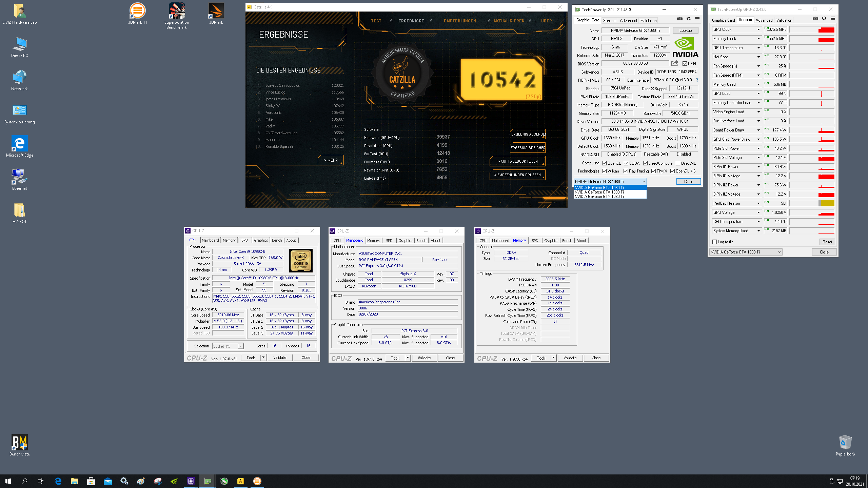Toggle the UEFI checkbox in GPU-Z

click(x=685, y=64)
